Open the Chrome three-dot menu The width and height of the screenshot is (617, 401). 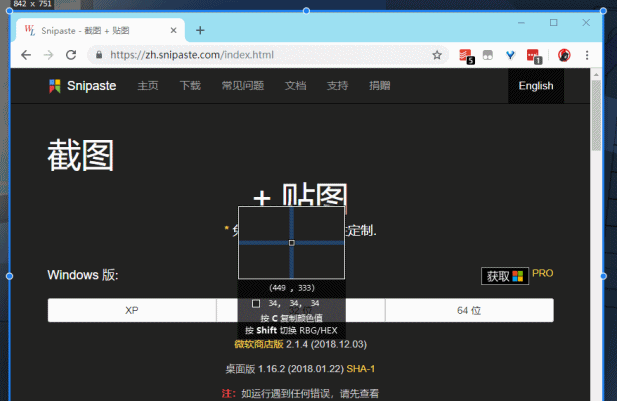tap(587, 55)
